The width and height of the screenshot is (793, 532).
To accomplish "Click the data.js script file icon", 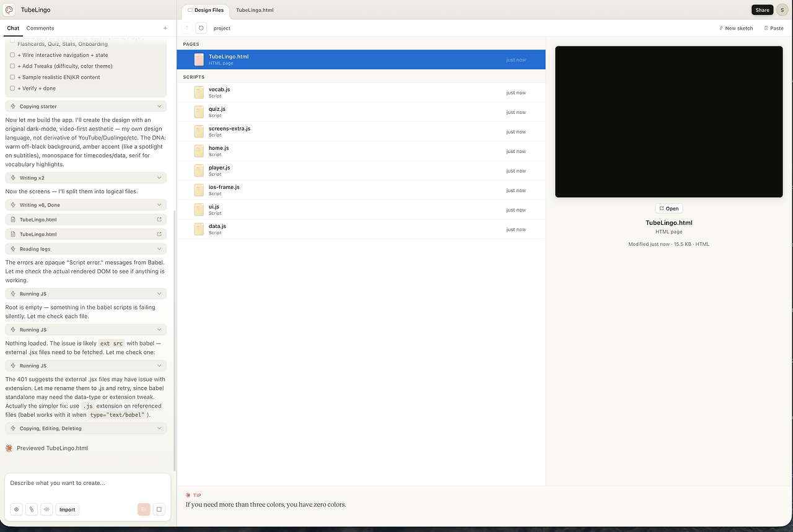I will [199, 229].
